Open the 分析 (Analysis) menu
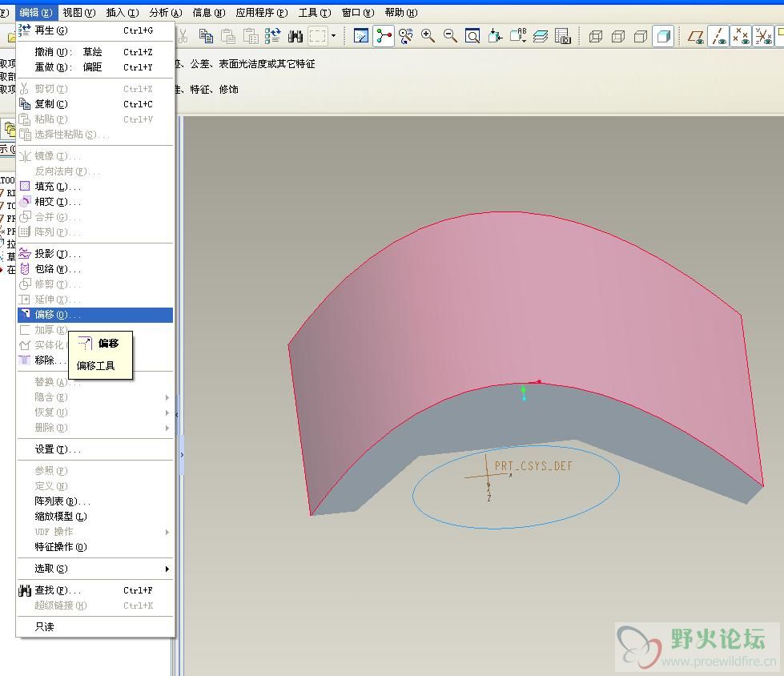Screen dimensions: 784x676 [x=166, y=13]
